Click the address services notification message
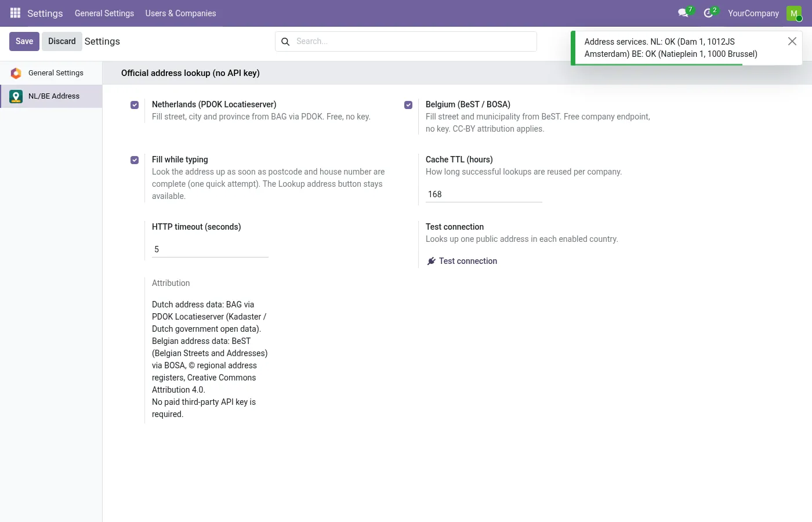The height and width of the screenshot is (522, 812). (x=671, y=48)
